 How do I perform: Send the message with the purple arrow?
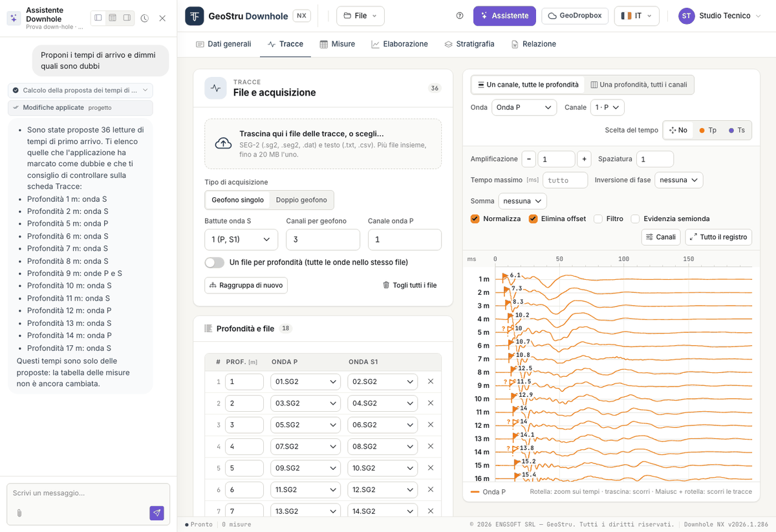tap(156, 513)
